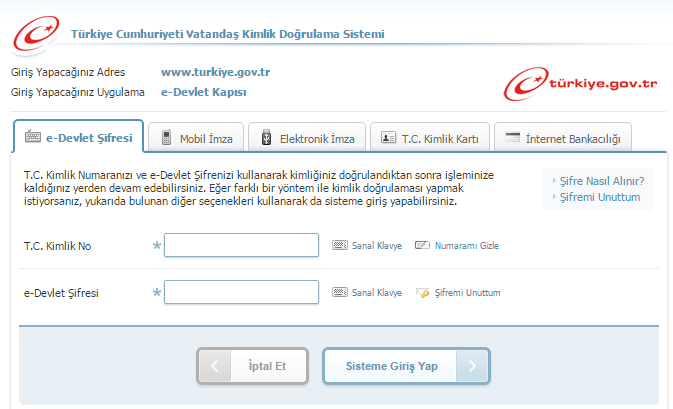Image resolution: width=673 pixels, height=409 pixels.
Task: Click the key icon beside Şifremi Unuttum
Action: 422,293
